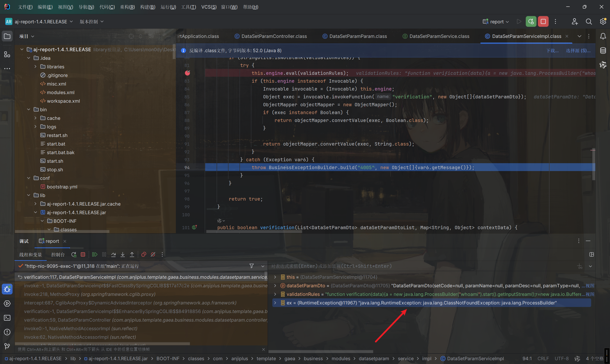Select the 线程和变量 tab
The height and width of the screenshot is (364, 610).
point(31,255)
